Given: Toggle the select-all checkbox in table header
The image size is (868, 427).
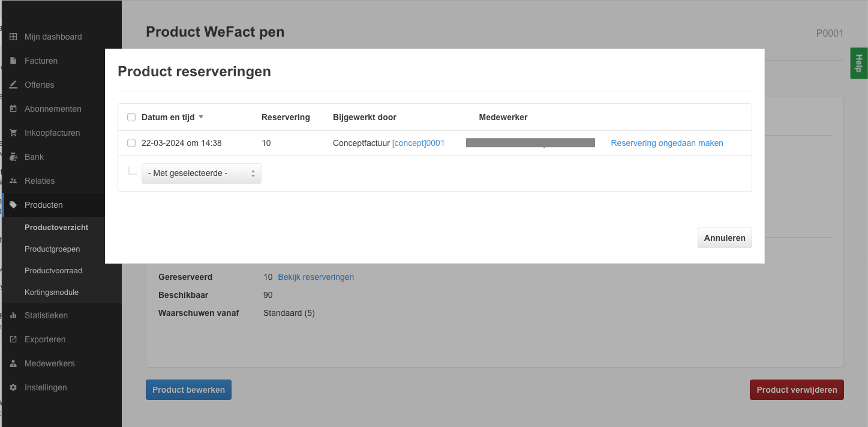Looking at the screenshot, I should [131, 117].
